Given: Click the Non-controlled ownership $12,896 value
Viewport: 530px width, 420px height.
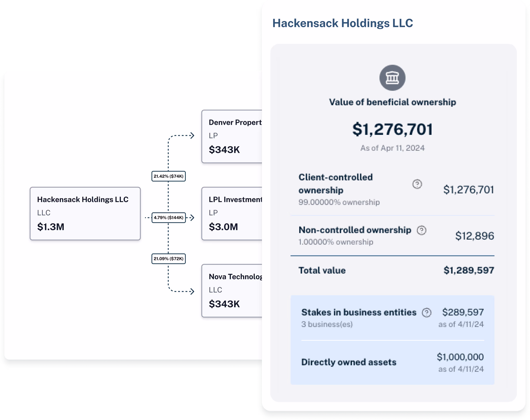Looking at the screenshot, I should [474, 236].
